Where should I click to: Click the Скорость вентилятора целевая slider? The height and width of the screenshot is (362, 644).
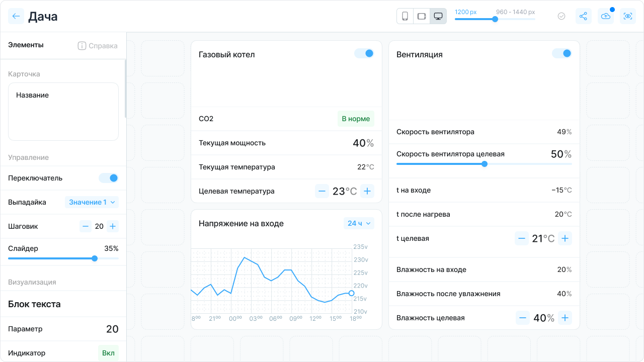(484, 164)
